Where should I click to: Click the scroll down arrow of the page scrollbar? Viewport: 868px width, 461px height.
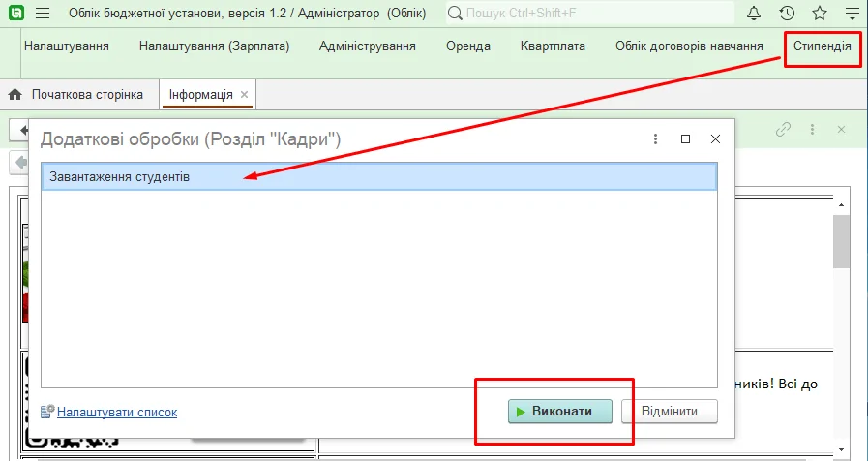click(842, 449)
